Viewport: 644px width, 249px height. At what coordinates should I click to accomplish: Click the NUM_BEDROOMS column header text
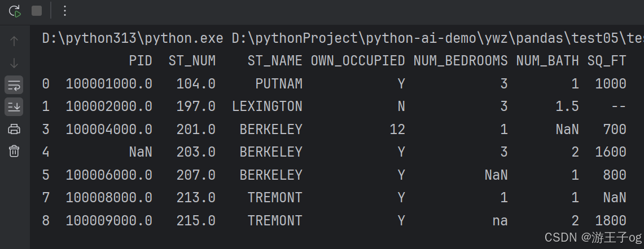coord(461,61)
